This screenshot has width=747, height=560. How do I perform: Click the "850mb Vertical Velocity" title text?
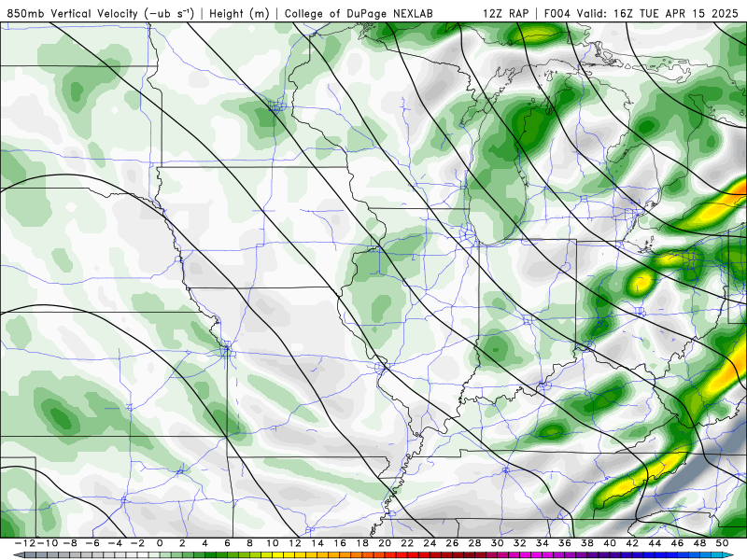pos(72,14)
